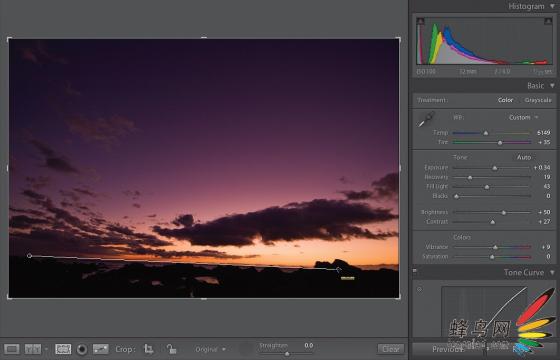Click the Loupe view icon in toolbar
This screenshot has width=560, height=360.
(11, 349)
